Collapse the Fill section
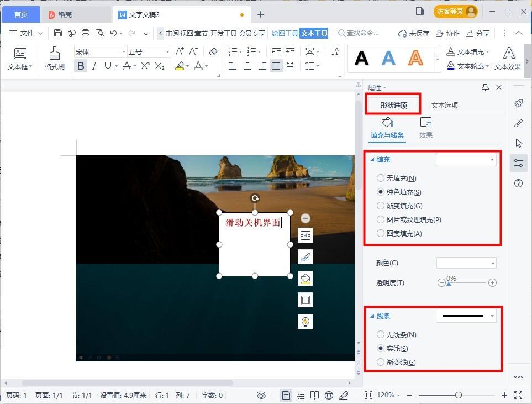 [372, 160]
